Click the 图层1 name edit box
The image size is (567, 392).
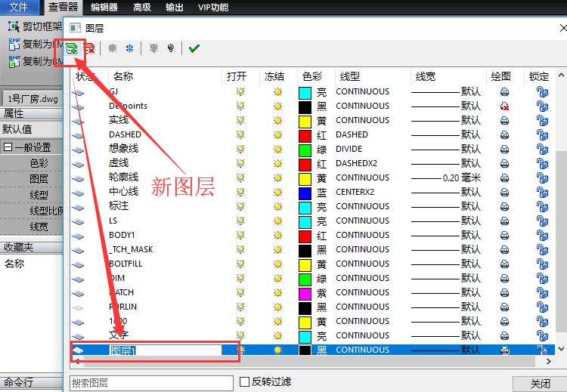166,350
